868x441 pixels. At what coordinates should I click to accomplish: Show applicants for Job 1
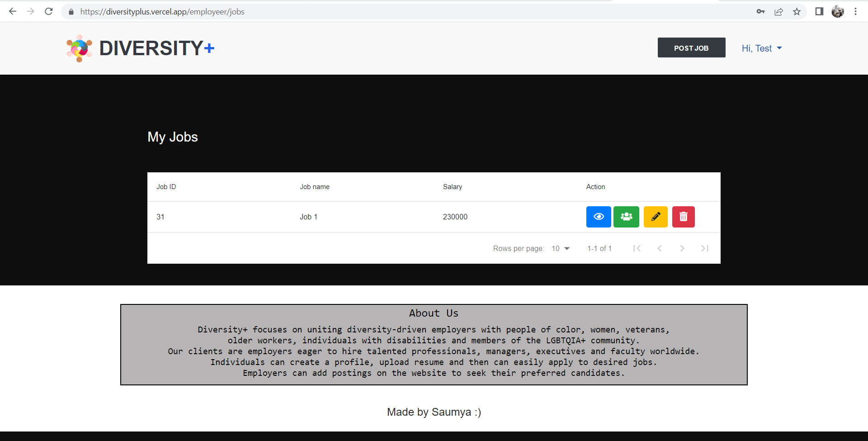tap(626, 217)
